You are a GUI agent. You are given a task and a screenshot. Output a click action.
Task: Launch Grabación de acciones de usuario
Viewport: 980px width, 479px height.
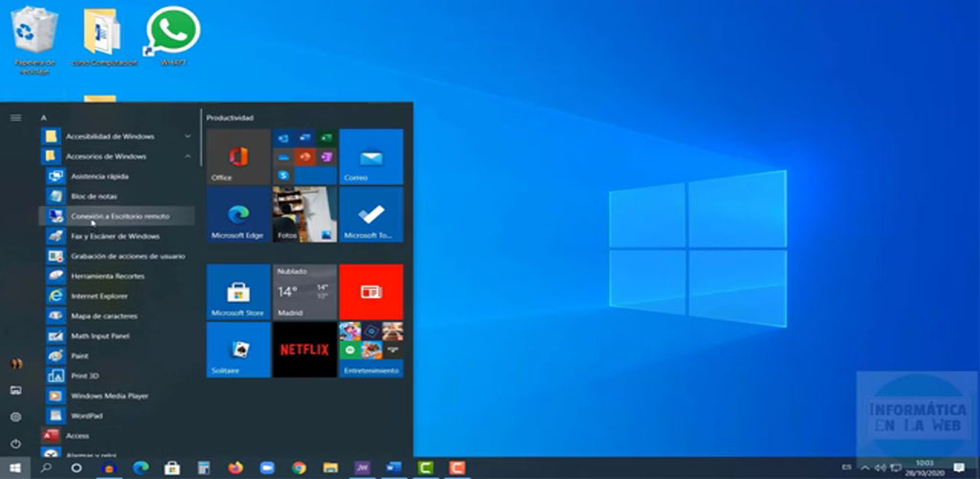pos(117,257)
